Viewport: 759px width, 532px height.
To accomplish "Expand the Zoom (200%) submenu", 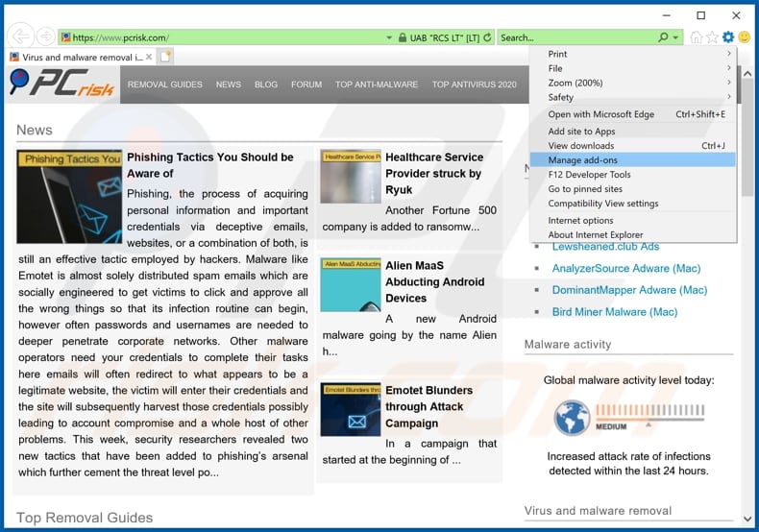I will pos(633,84).
